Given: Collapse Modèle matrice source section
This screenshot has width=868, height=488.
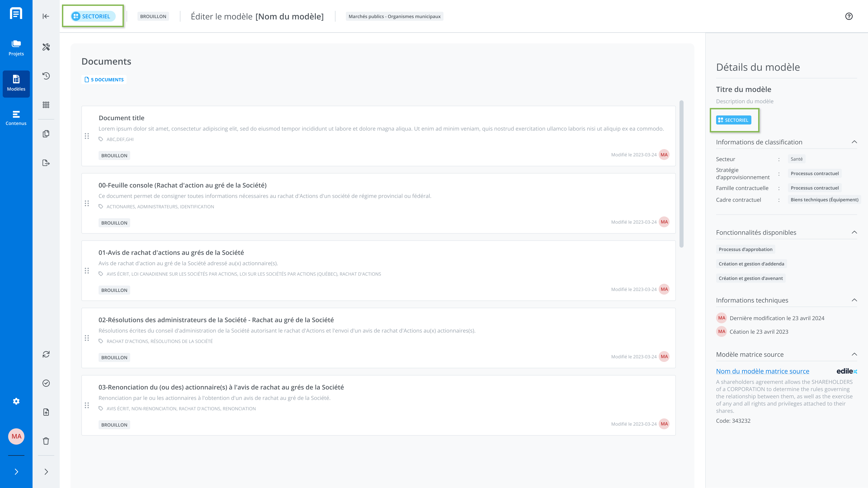Looking at the screenshot, I should tap(854, 354).
